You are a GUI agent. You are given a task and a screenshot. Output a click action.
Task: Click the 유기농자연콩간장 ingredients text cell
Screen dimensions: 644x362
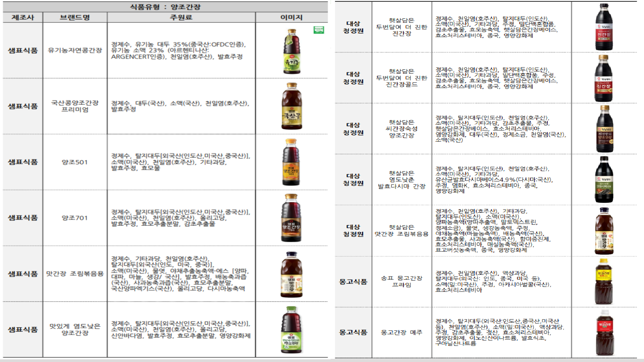[x=181, y=51]
